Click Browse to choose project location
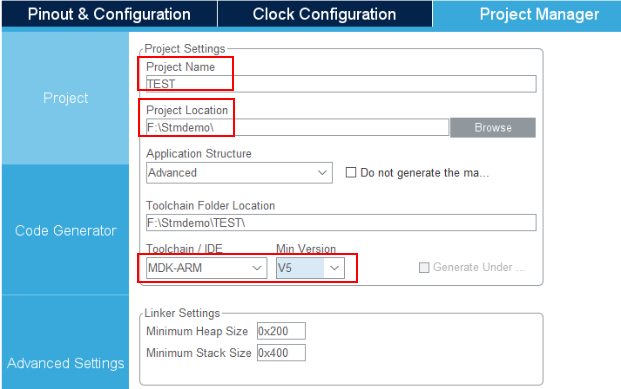Image resolution: width=621 pixels, height=389 pixels. click(x=493, y=128)
